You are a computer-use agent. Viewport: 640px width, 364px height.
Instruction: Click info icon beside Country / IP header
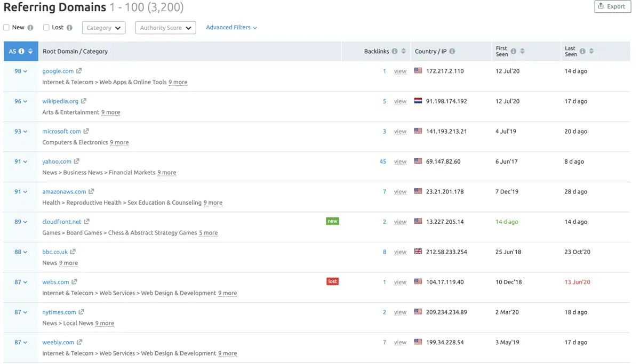point(452,51)
